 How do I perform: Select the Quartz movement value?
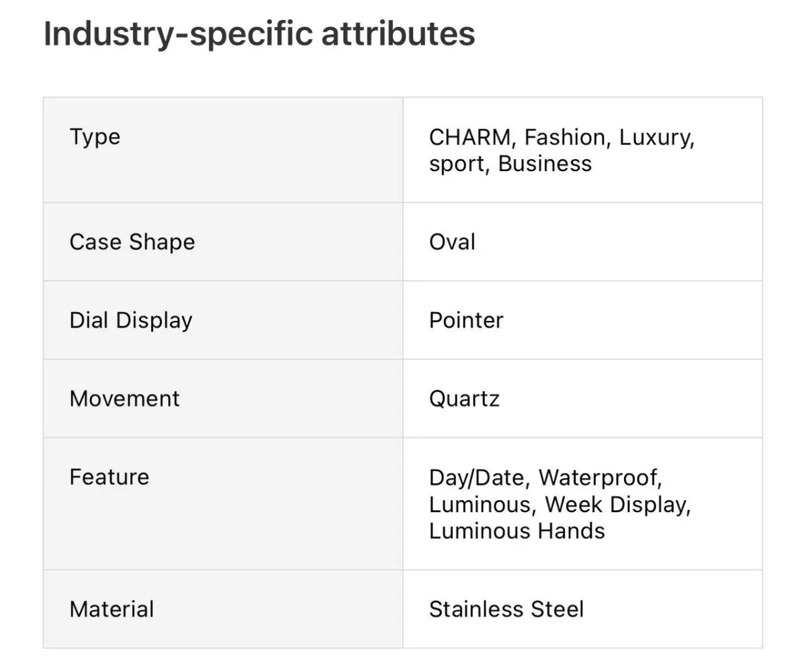coord(464,399)
